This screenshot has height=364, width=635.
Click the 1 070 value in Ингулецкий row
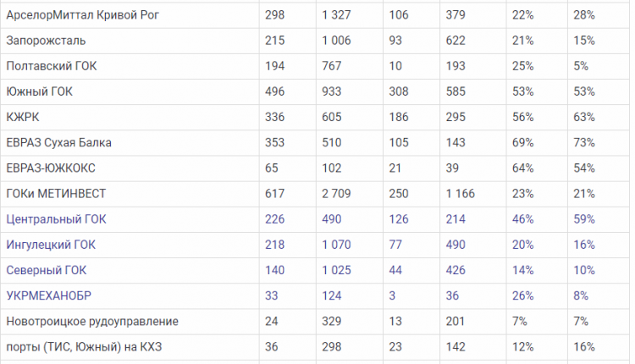pyautogui.click(x=336, y=245)
